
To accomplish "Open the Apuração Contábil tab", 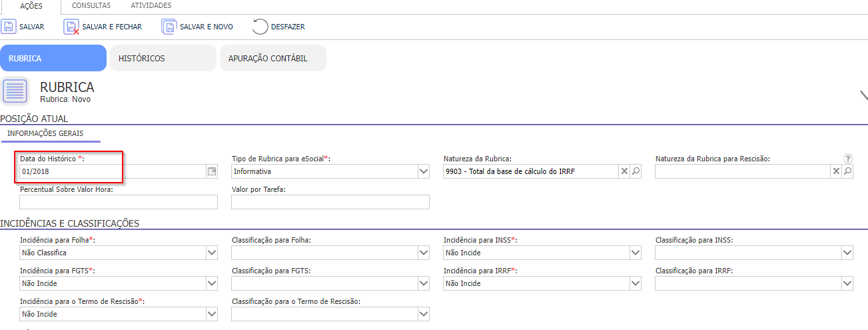I will [x=272, y=58].
